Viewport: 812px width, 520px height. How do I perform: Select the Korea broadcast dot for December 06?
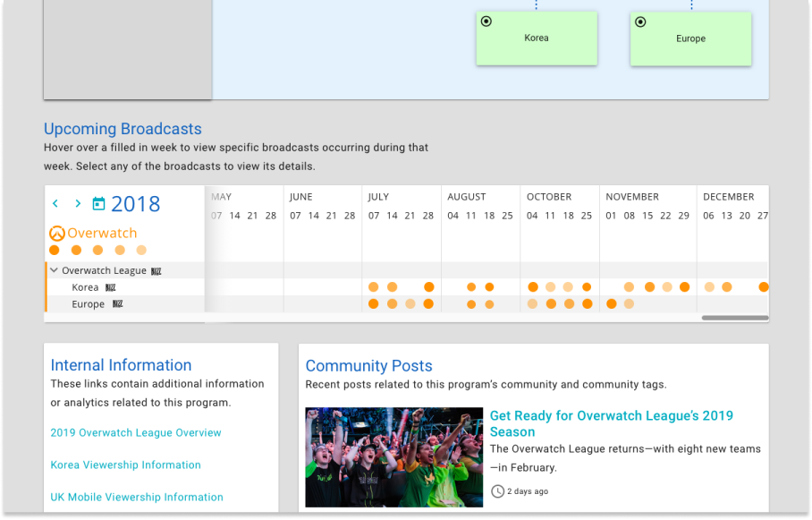coord(709,287)
